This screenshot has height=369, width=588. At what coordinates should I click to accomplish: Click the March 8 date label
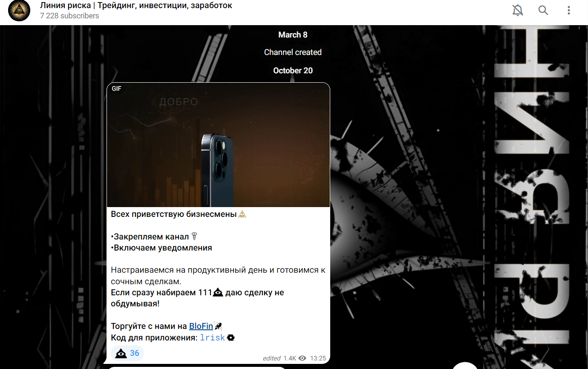point(293,35)
